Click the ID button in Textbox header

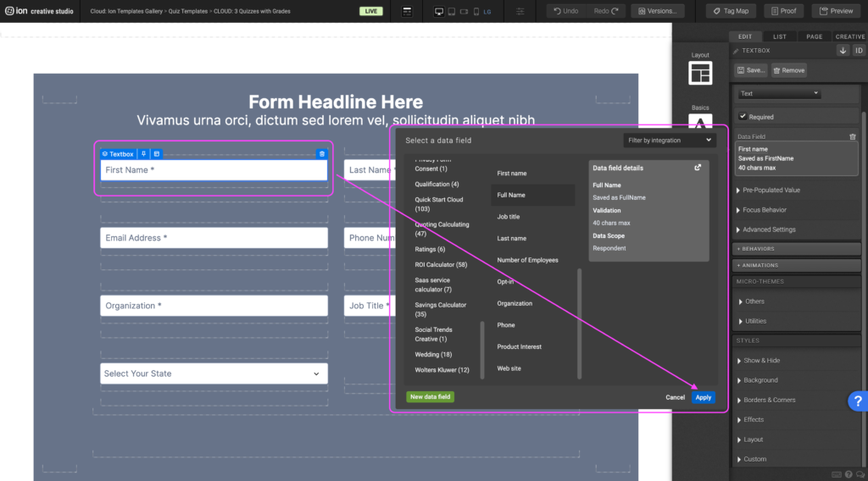858,51
